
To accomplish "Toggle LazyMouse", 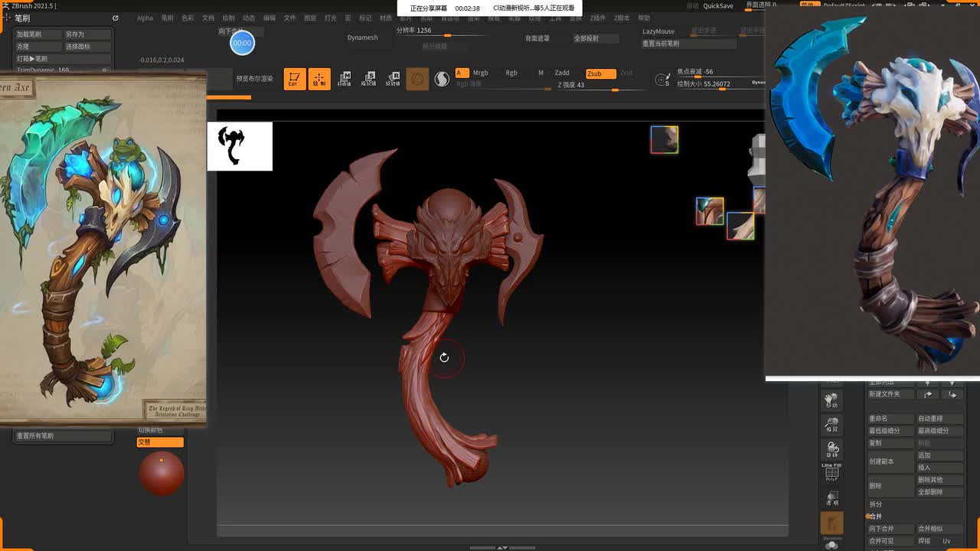I will (x=658, y=31).
